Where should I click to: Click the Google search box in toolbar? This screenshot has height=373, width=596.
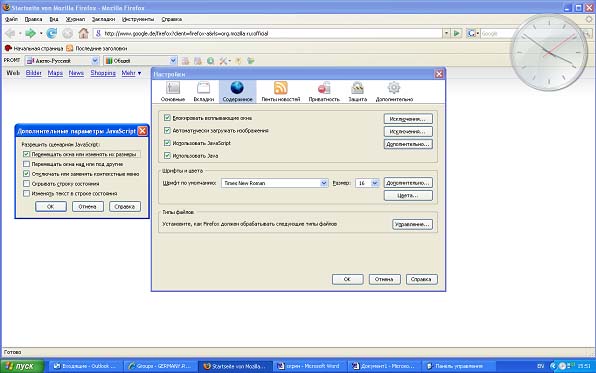pyautogui.click(x=497, y=33)
